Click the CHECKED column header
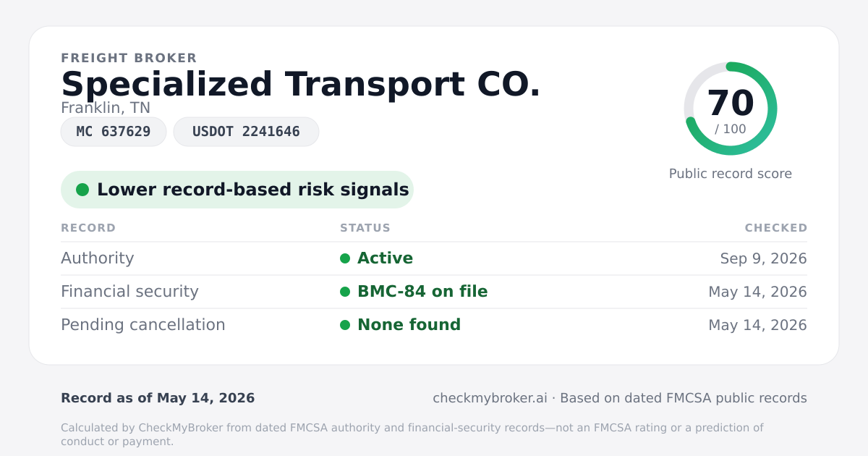 pyautogui.click(x=776, y=228)
